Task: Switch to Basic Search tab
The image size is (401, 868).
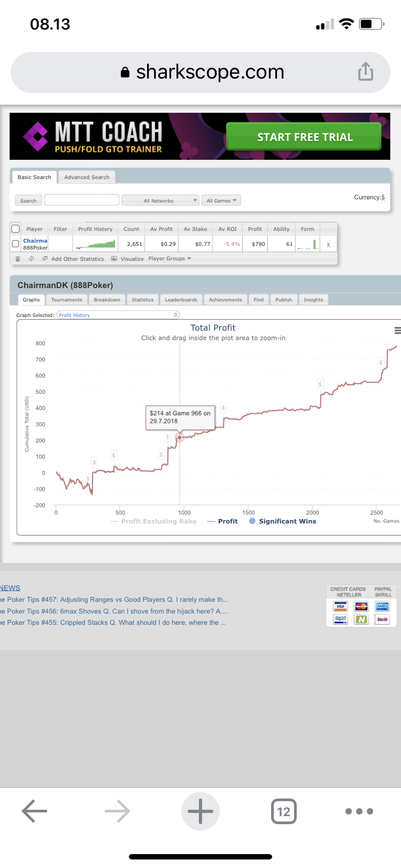Action: [34, 177]
